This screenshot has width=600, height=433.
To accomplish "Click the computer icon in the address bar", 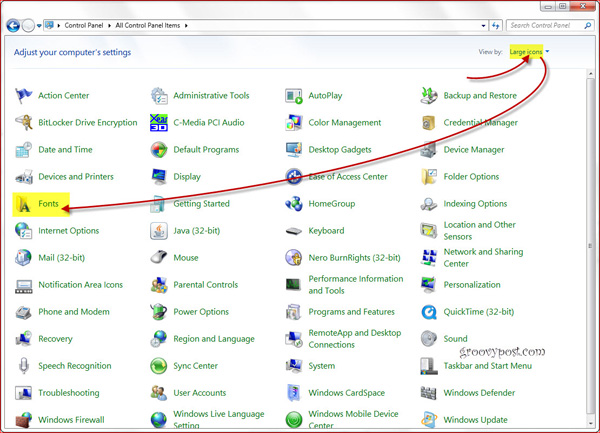I will [49, 25].
